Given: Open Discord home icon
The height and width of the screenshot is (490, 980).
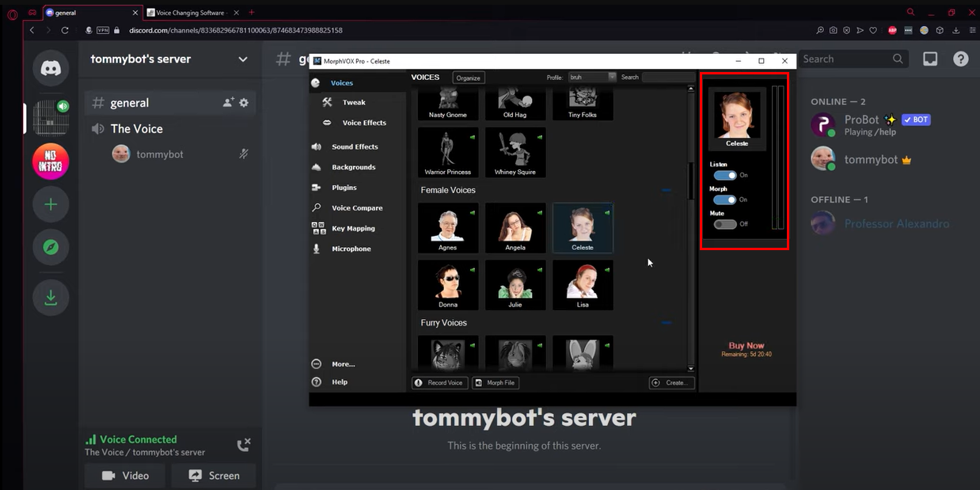Looking at the screenshot, I should coord(51,68).
